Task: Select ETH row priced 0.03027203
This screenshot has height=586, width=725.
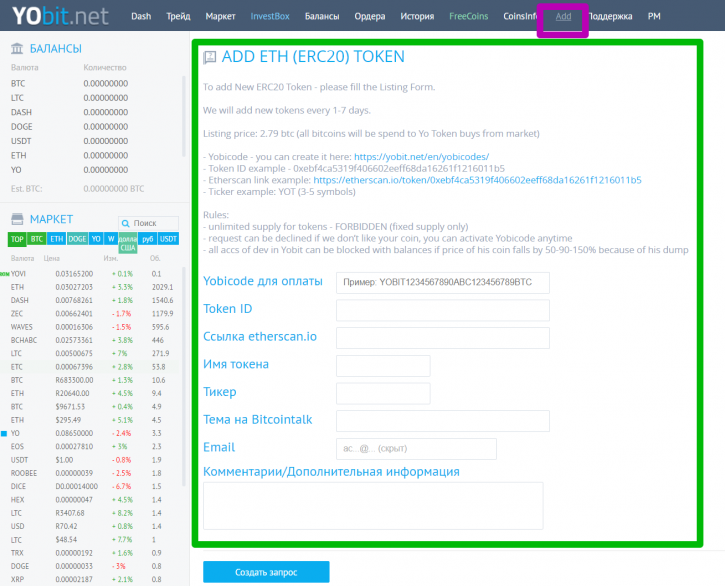Action: (x=92, y=287)
